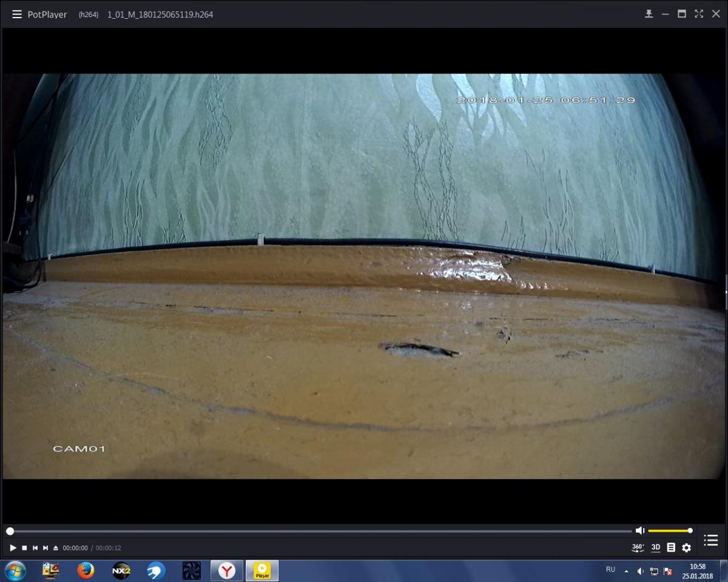Viewport: 728px width, 582px height.
Task: Open the control panel gear settings
Action: click(x=686, y=547)
